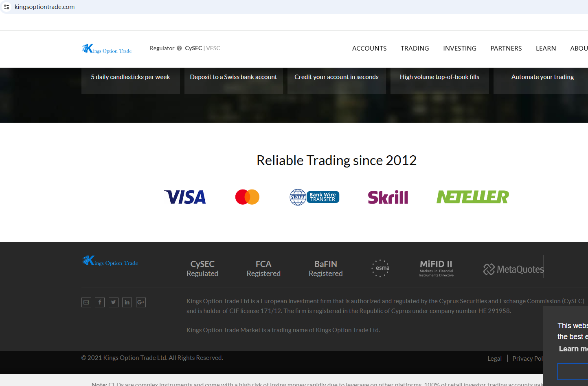Select 'Credit your account in seconds' tile
This screenshot has height=386, width=588.
coord(337,81)
